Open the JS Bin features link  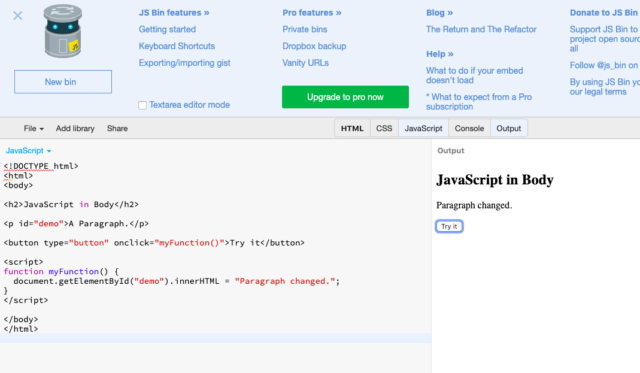pos(174,13)
